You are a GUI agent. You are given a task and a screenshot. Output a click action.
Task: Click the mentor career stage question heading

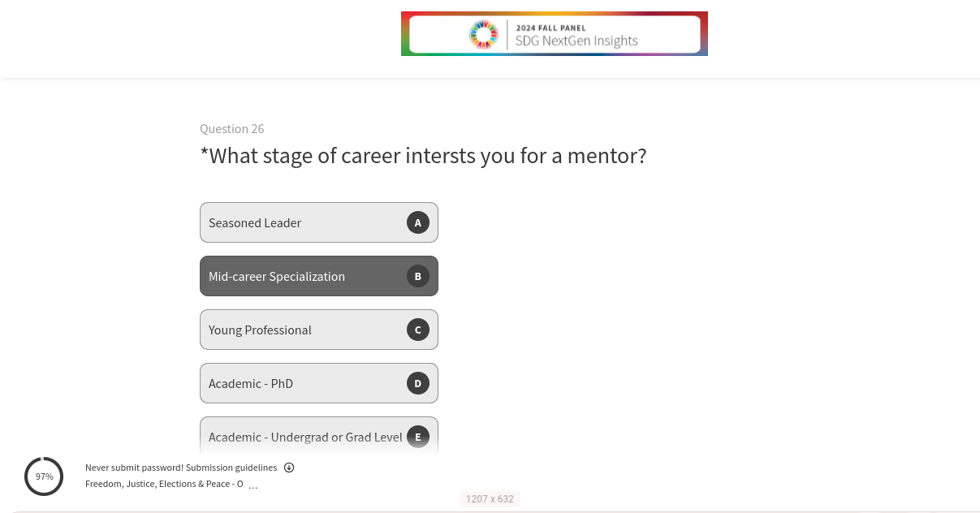(423, 156)
